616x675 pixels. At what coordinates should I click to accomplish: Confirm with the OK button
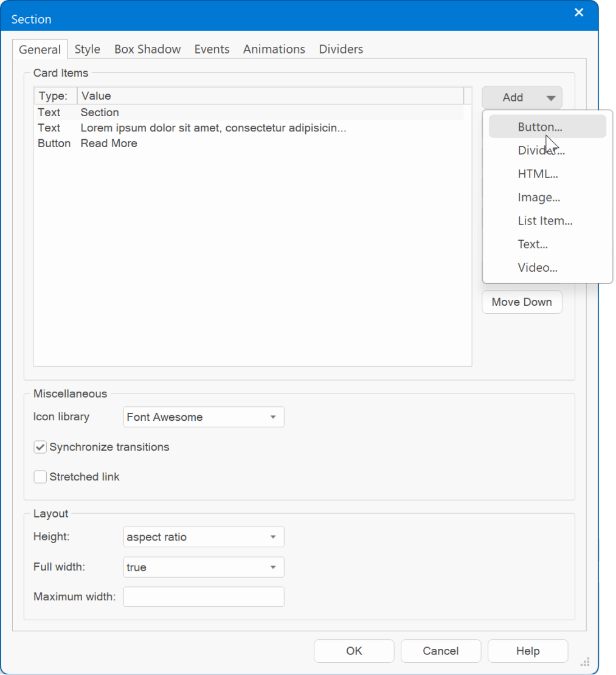tap(354, 651)
